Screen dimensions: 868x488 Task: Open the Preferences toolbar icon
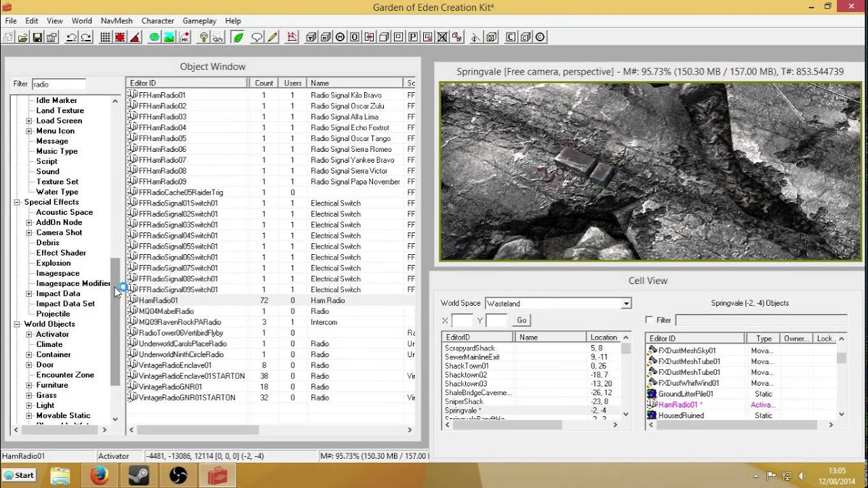pyautogui.click(x=52, y=37)
